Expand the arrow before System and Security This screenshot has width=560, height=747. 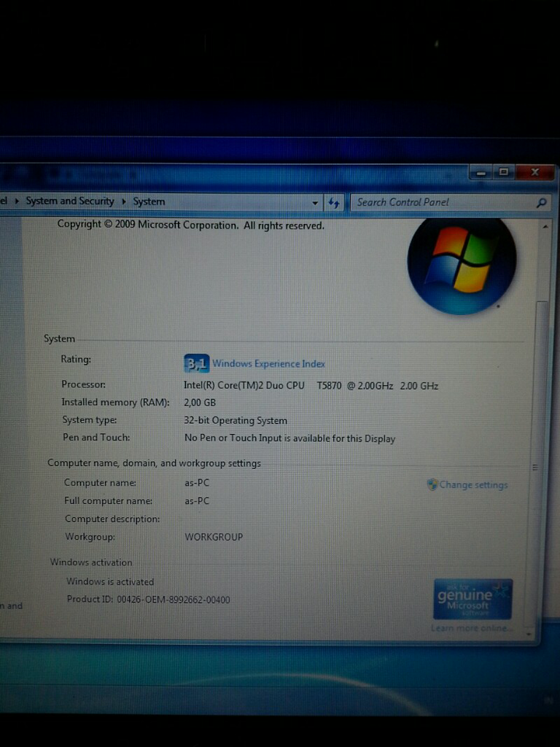click(x=17, y=201)
